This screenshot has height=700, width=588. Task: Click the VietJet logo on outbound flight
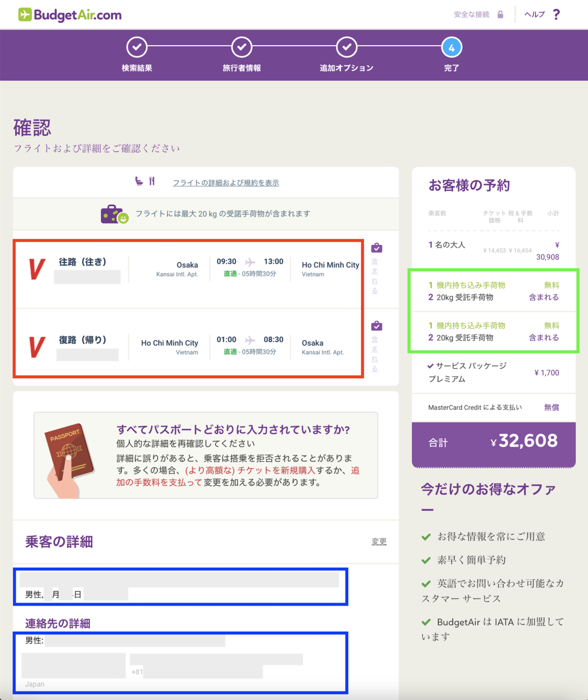pos(37,269)
